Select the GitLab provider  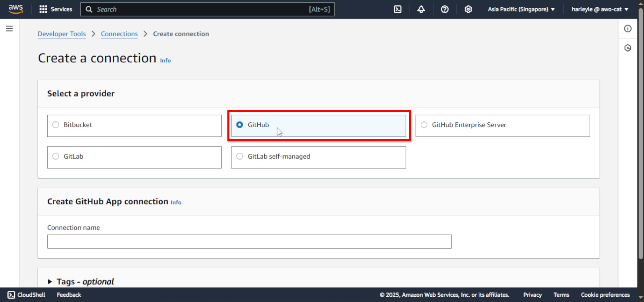[x=134, y=157]
